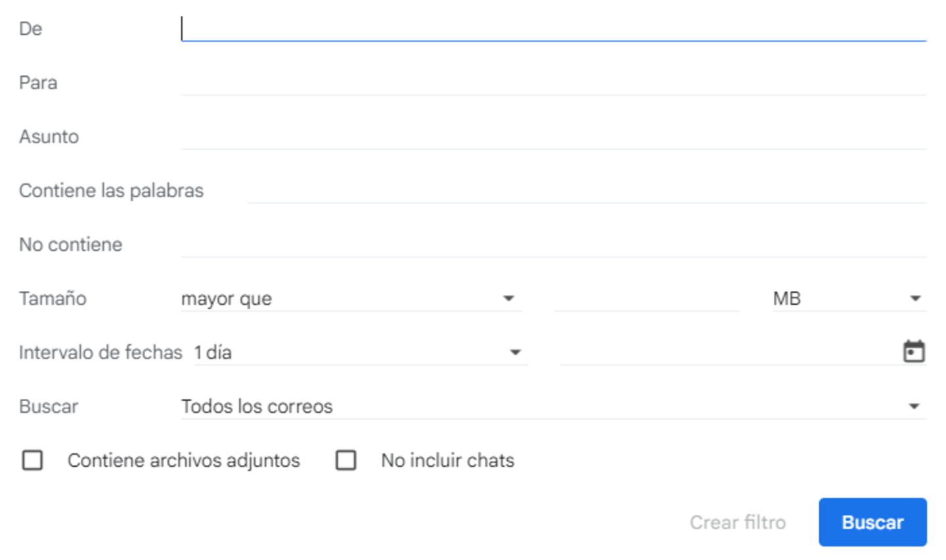Click the 'No incluir chats' label text

tap(447, 460)
